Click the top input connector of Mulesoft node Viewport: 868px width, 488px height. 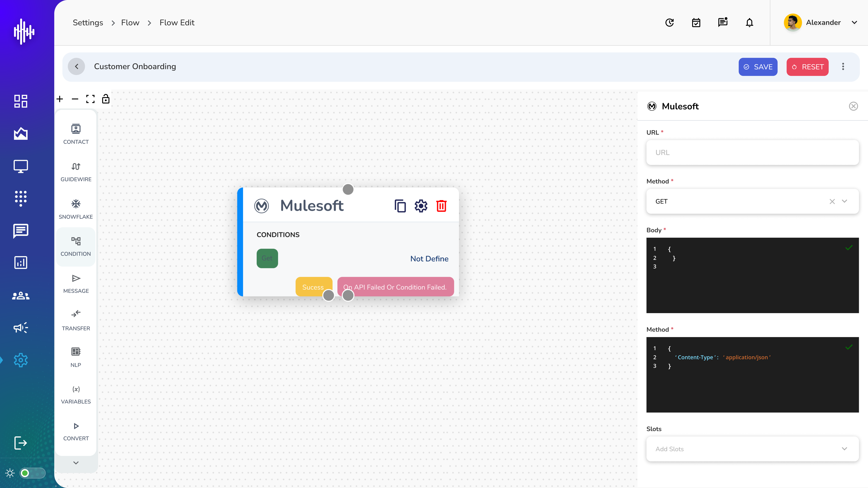pos(348,189)
